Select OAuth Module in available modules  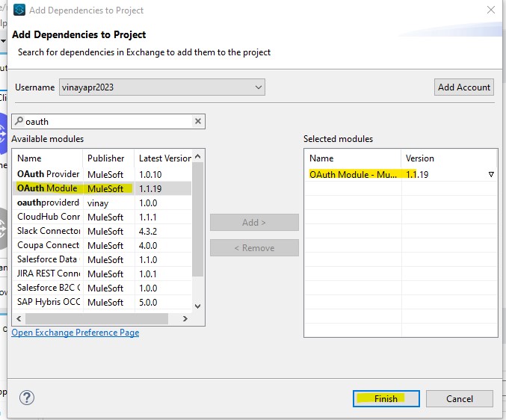[48, 188]
